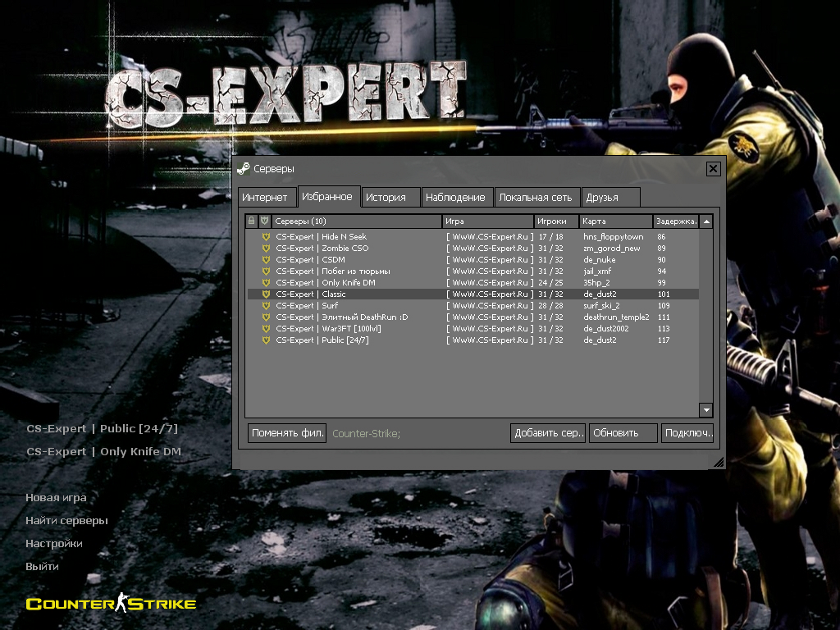Open CS-Expert | Only Knife DM main menu link
This screenshot has height=630, width=840.
pos(104,452)
